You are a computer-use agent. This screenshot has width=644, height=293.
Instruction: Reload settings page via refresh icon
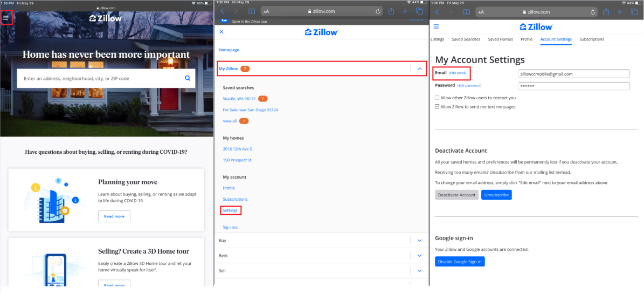593,12
